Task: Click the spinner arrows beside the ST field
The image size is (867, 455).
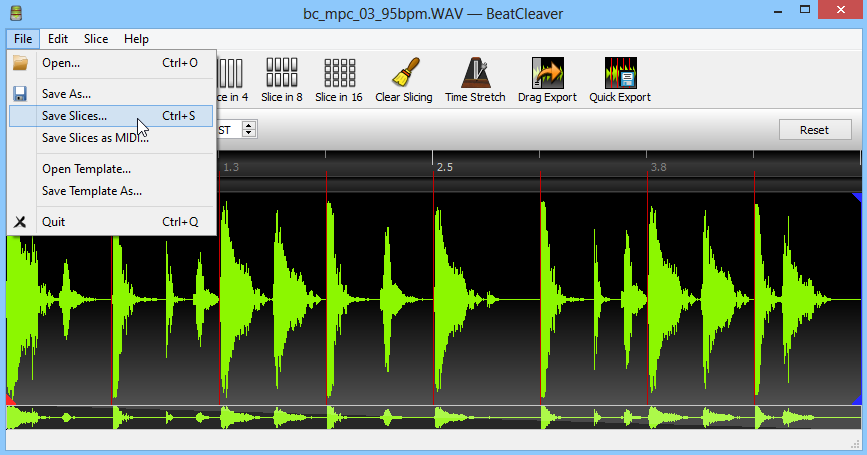Action: click(x=249, y=129)
